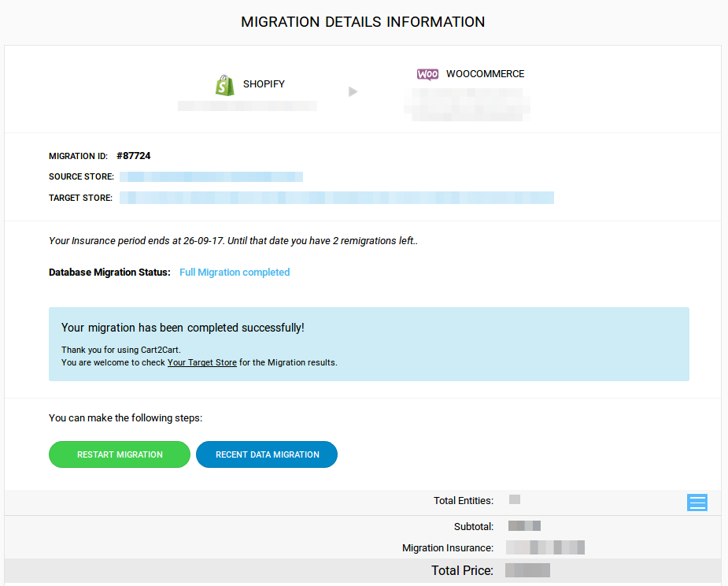Click the Migration Details Information heading
The image size is (728, 586).
click(363, 22)
